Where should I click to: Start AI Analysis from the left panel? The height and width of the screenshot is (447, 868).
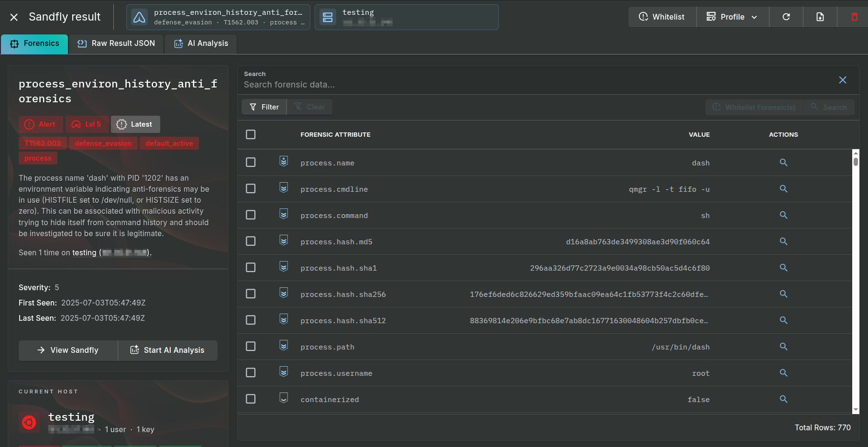(168, 350)
